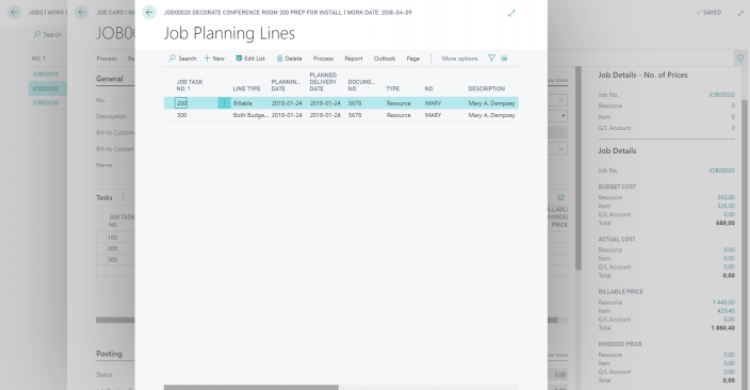The image size is (750, 390).
Task: Open Search in the Job Planning Lines toolbar
Action: coord(182,58)
